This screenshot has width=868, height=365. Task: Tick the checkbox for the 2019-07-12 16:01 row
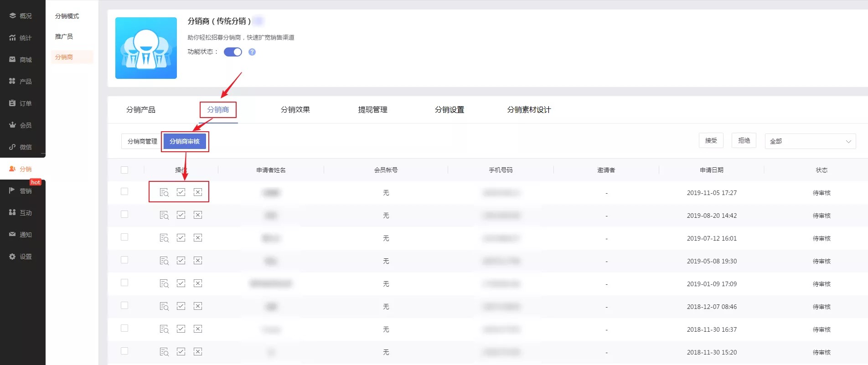pos(124,237)
